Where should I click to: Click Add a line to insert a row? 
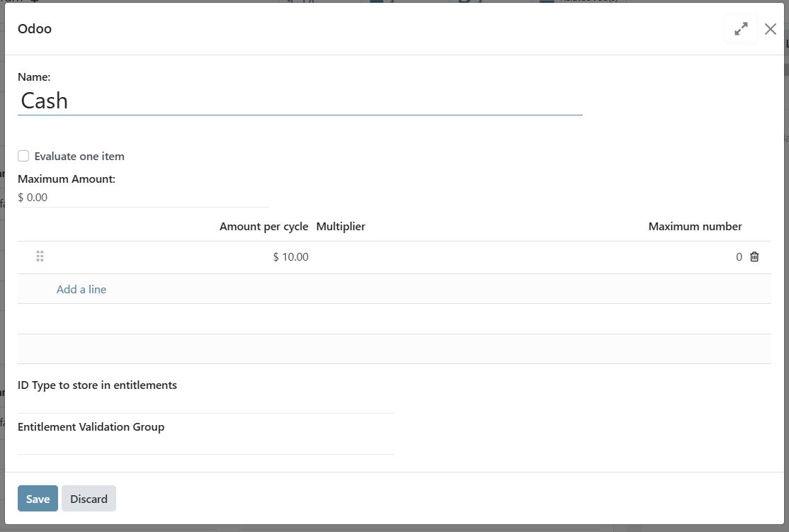pos(81,289)
